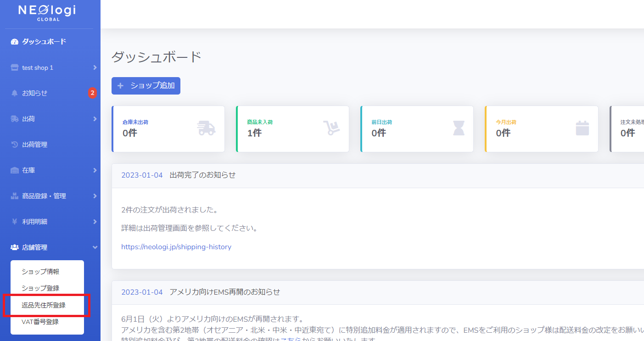The image size is (644, 341).
Task: Click the truck icon beside 出荷
Action: pyautogui.click(x=14, y=119)
